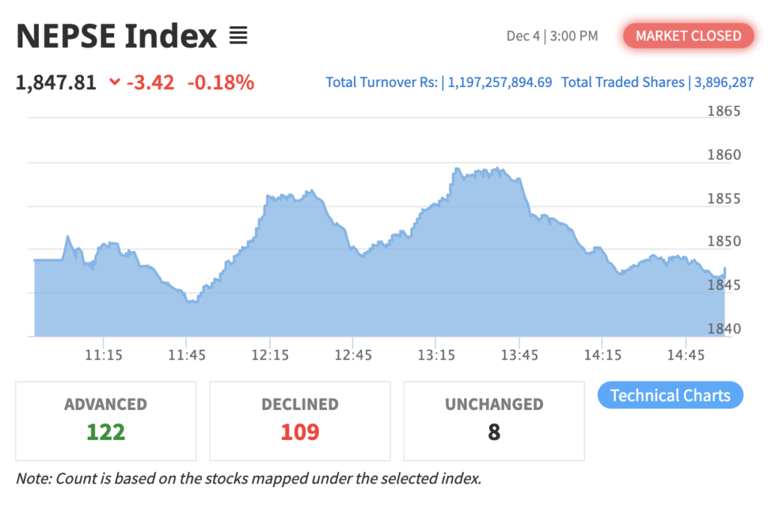Click the Market Closed status badge
The height and width of the screenshot is (532, 768).
pos(688,35)
